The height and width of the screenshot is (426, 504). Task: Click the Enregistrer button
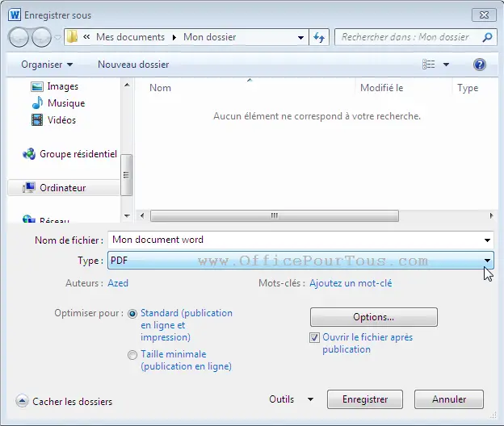pyautogui.click(x=365, y=399)
